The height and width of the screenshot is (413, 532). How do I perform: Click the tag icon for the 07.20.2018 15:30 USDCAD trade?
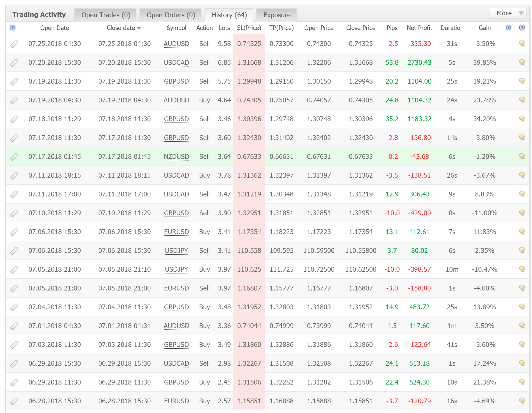click(x=14, y=63)
